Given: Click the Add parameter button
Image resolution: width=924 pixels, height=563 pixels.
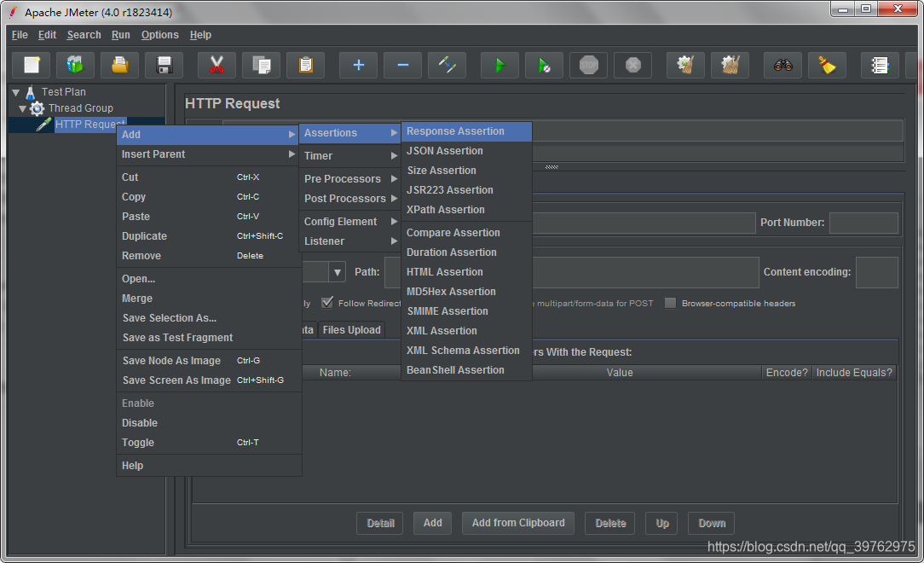Looking at the screenshot, I should point(432,523).
